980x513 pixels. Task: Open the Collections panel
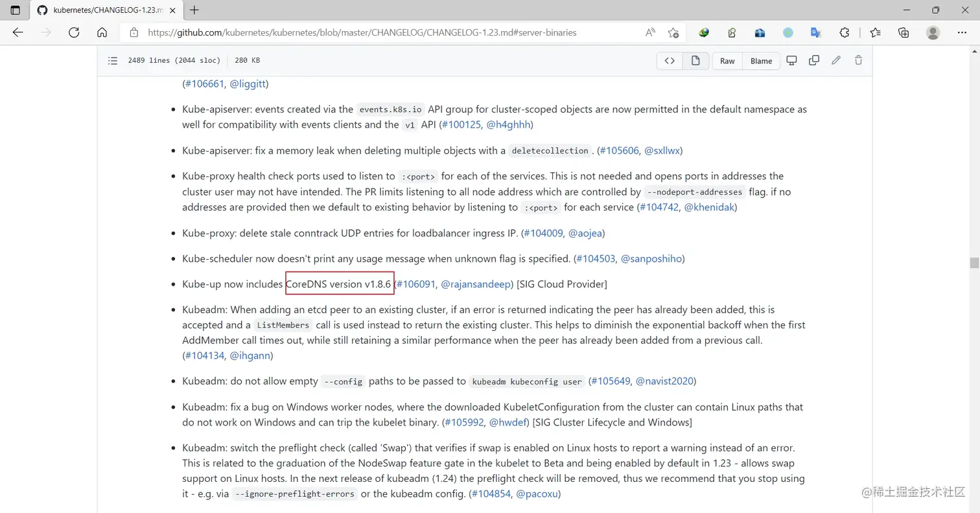coord(904,32)
